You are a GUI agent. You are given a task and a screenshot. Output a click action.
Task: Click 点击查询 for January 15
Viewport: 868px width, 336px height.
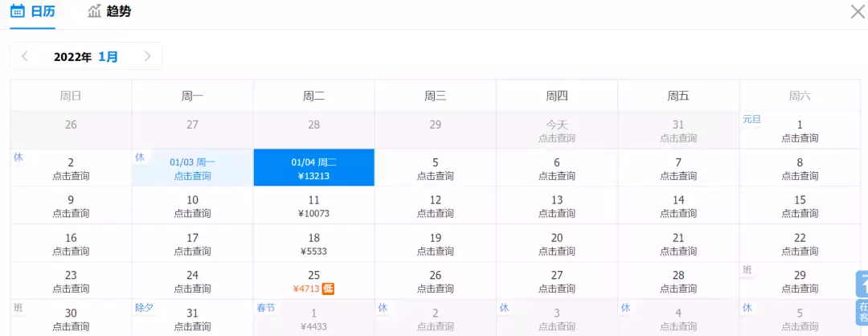pos(800,213)
